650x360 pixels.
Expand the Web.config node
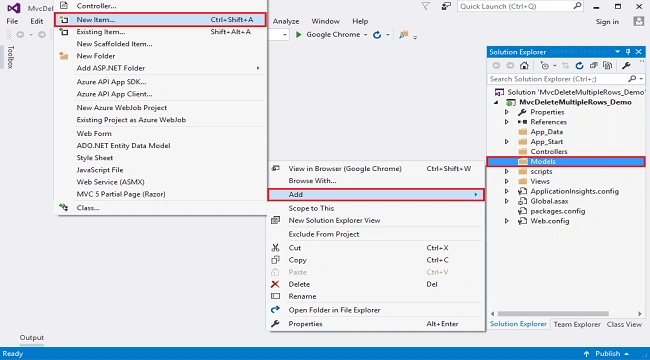(x=507, y=221)
